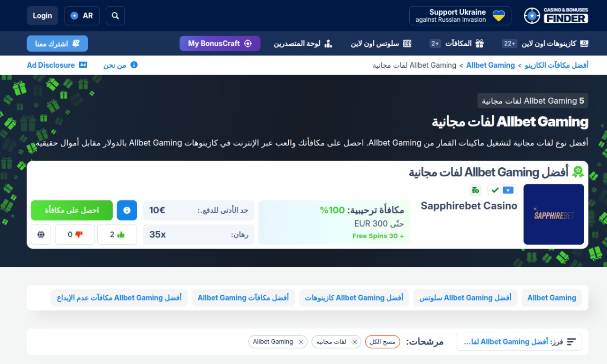Open the Ad Disclosure link
Image resolution: width=607 pixels, height=364 pixels.
(57, 65)
